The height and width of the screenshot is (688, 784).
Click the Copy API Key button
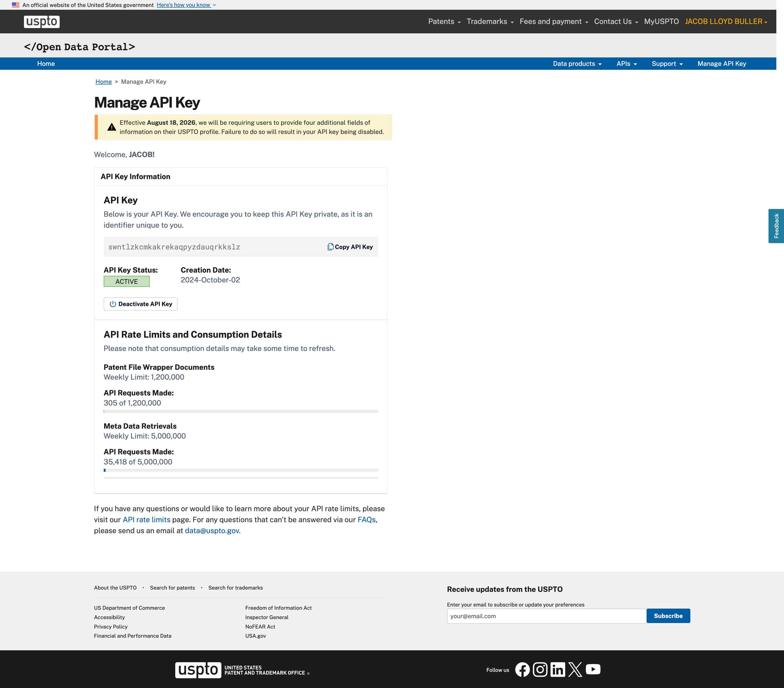coord(350,247)
